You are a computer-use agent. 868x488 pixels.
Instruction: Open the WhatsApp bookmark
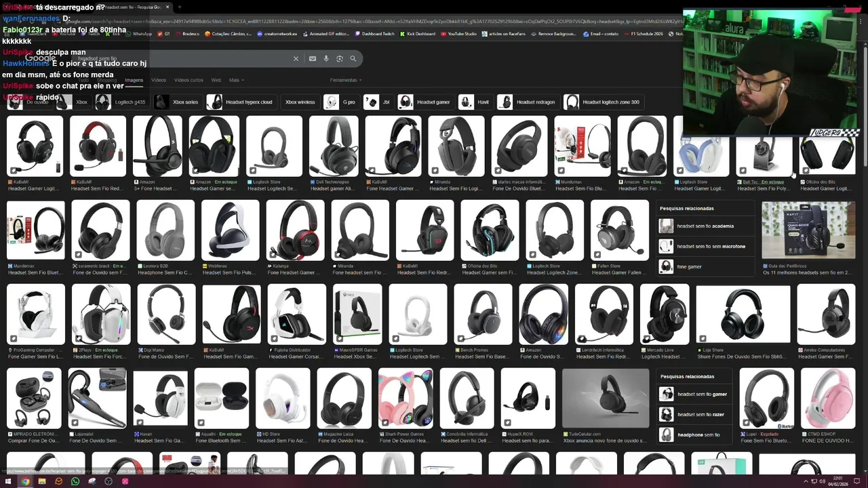click(139, 34)
